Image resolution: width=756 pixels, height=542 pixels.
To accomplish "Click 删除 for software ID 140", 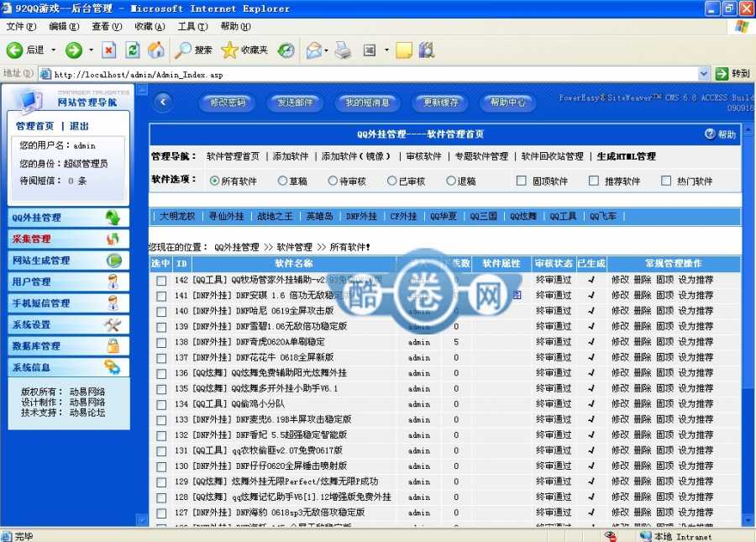I will coord(643,311).
